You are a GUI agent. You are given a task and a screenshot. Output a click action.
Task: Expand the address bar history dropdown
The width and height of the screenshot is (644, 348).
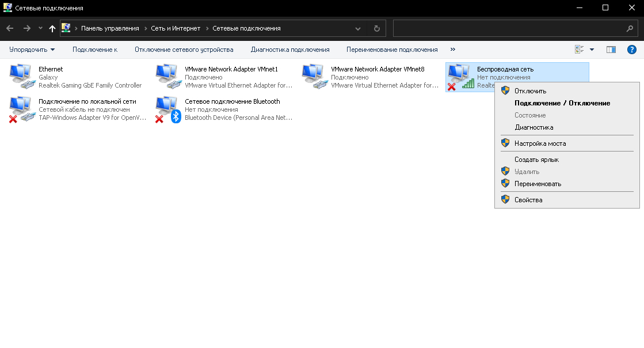358,28
